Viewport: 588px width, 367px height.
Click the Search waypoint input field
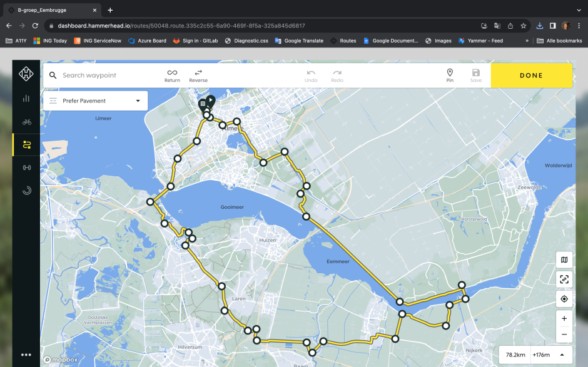106,76
